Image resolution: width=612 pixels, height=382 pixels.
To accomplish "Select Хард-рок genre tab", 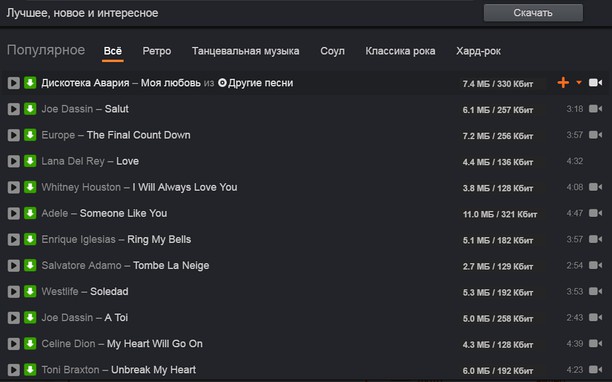I will tap(479, 51).
